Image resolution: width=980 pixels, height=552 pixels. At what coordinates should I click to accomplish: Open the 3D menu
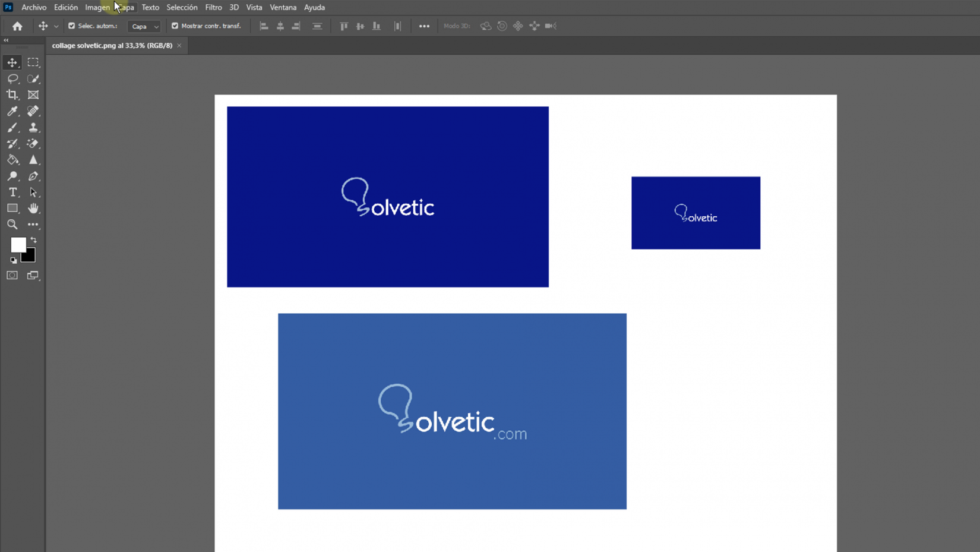click(234, 8)
